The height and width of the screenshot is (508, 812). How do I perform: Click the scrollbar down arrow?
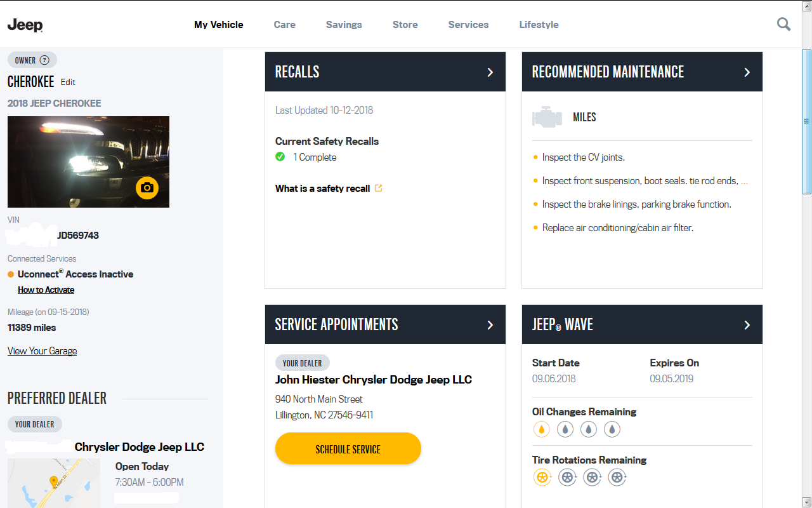point(807,502)
